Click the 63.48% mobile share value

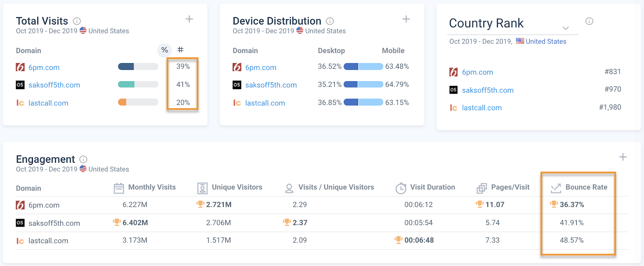click(x=397, y=66)
